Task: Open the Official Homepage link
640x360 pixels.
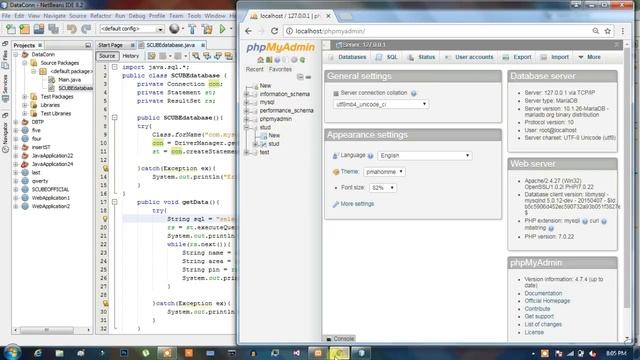Action: pos(547,301)
